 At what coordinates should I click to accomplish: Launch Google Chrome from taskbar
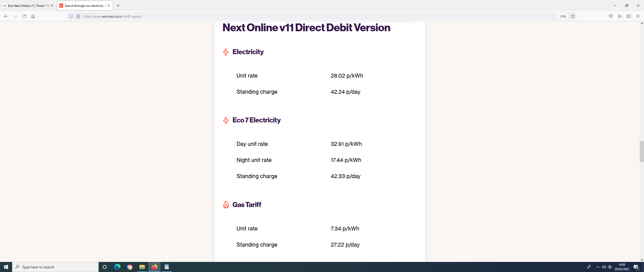click(x=130, y=267)
